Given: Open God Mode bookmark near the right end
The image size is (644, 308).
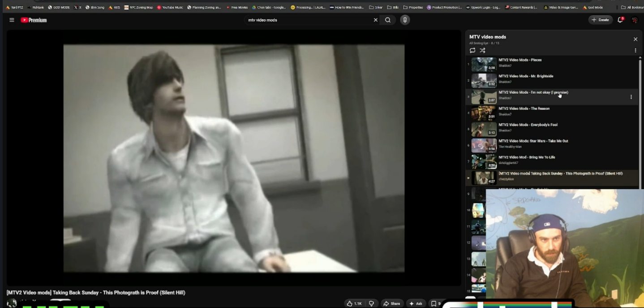Looking at the screenshot, I should pyautogui.click(x=593, y=7).
